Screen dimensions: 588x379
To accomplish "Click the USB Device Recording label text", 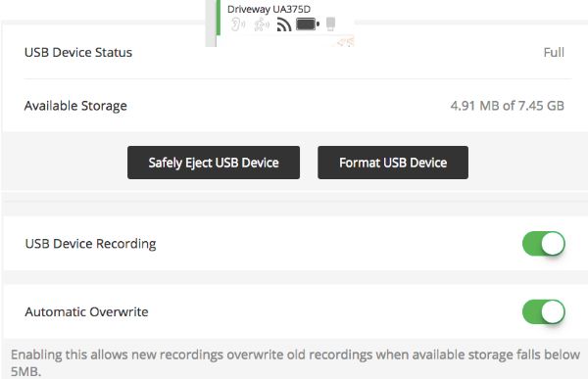I will [x=90, y=244].
